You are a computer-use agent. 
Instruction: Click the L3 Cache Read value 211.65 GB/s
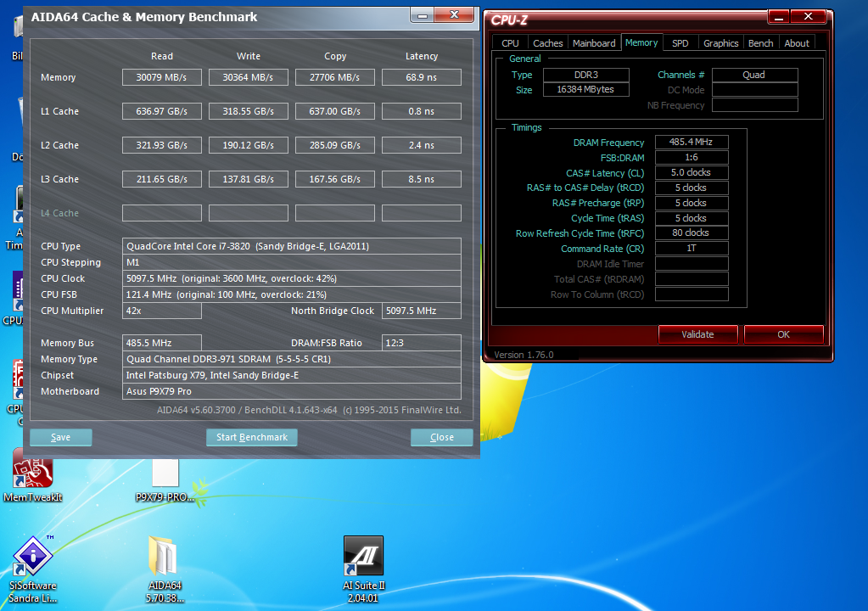pos(162,179)
